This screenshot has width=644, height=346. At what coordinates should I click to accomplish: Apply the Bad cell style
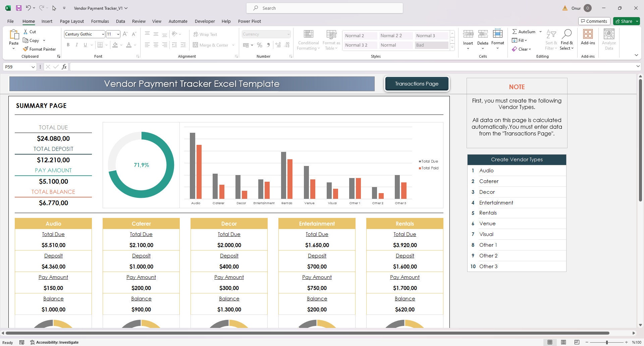tap(431, 45)
